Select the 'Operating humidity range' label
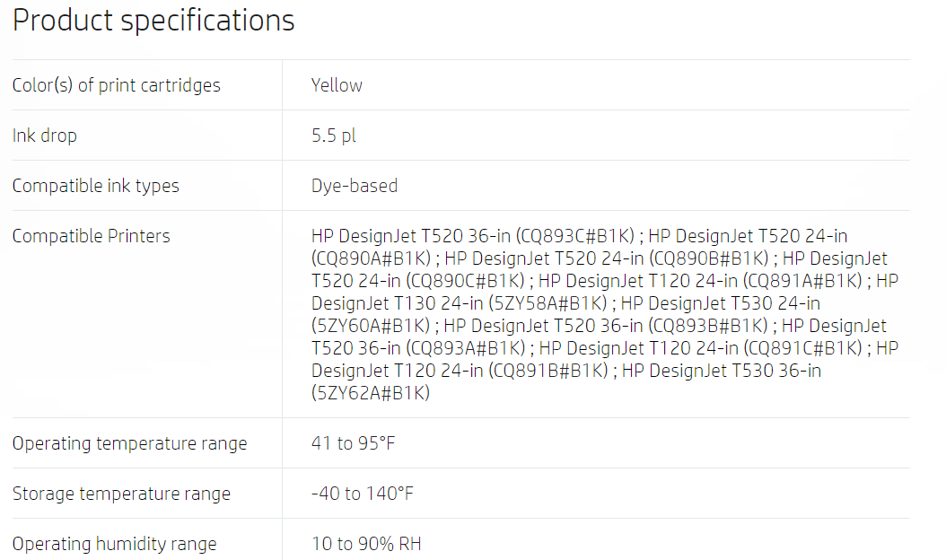946x560 pixels. pyautogui.click(x=114, y=543)
